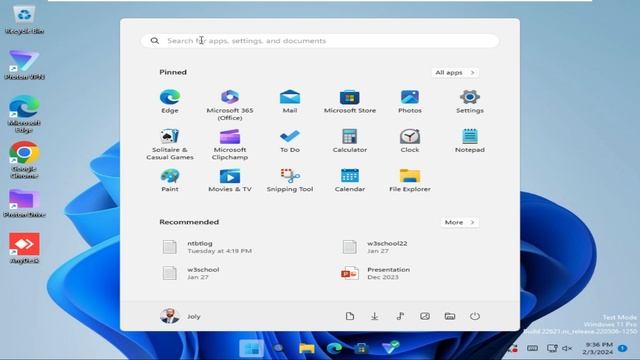Open Joly user account menu
The height and width of the screenshot is (360, 640).
click(180, 316)
